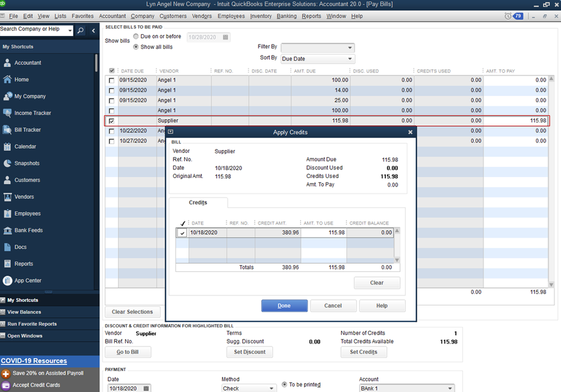Select the 'Due on or before' radio button

[x=136, y=37]
